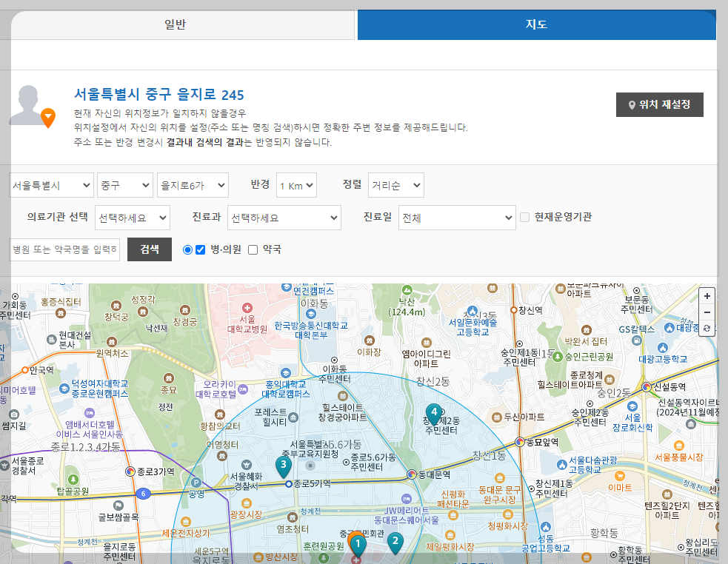Screen dimensions: 728x564
Task: Click the 종묘 landmark icon
Action: click(169, 378)
